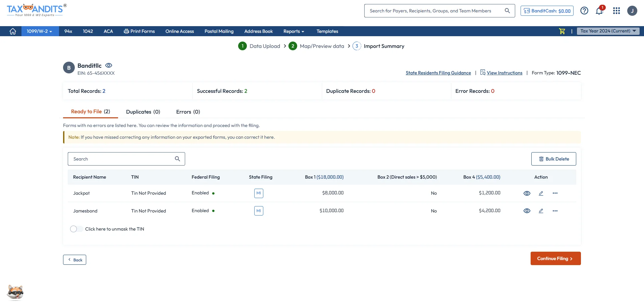Open more options for Jackpot row
This screenshot has height=308, width=644.
(x=555, y=193)
